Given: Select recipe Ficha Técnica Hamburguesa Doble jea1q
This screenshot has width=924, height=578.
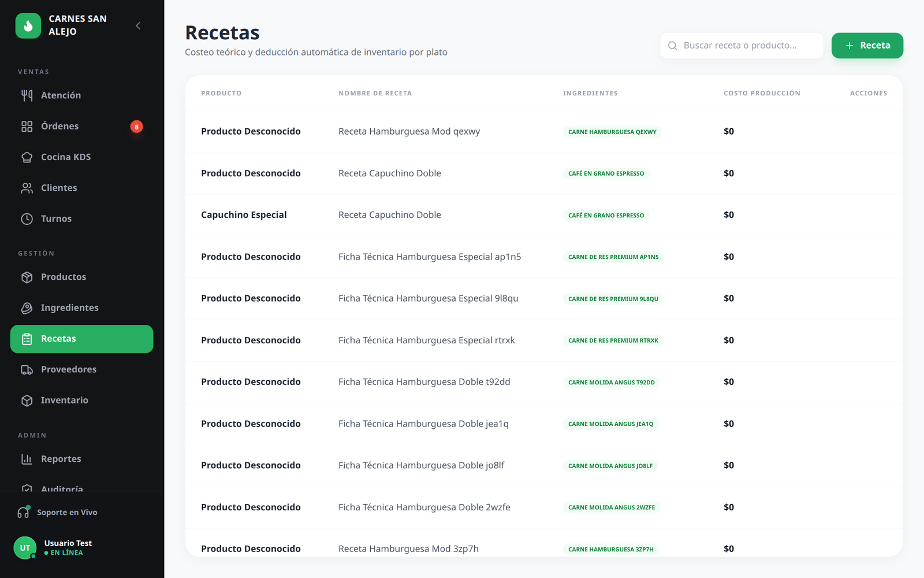Looking at the screenshot, I should (423, 424).
